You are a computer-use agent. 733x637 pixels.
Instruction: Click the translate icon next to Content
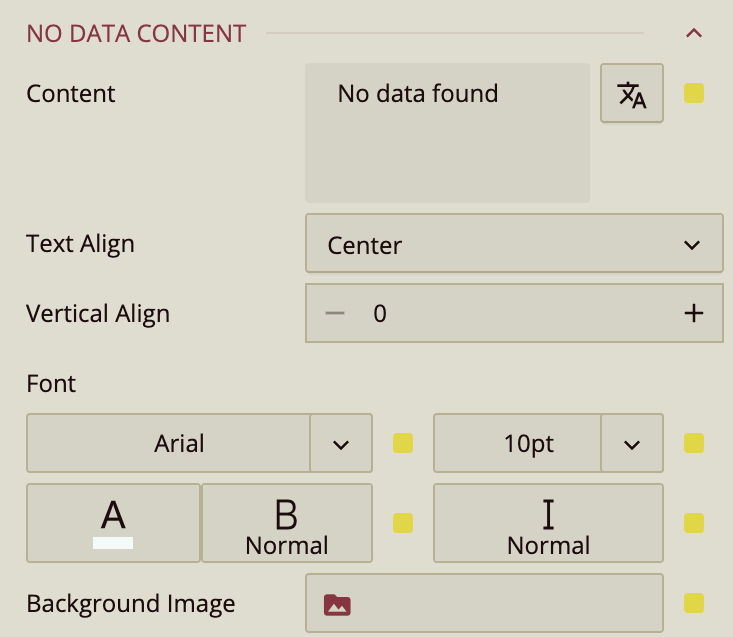[x=632, y=93]
